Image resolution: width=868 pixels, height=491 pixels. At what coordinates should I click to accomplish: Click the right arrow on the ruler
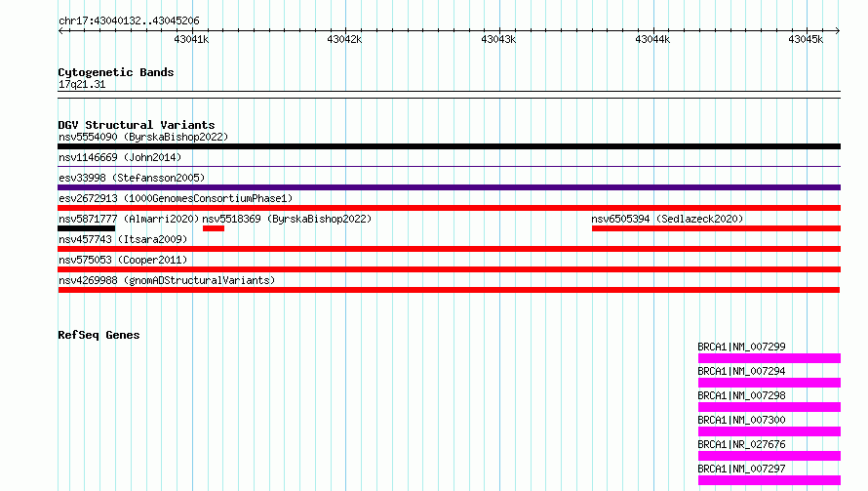tap(837, 30)
